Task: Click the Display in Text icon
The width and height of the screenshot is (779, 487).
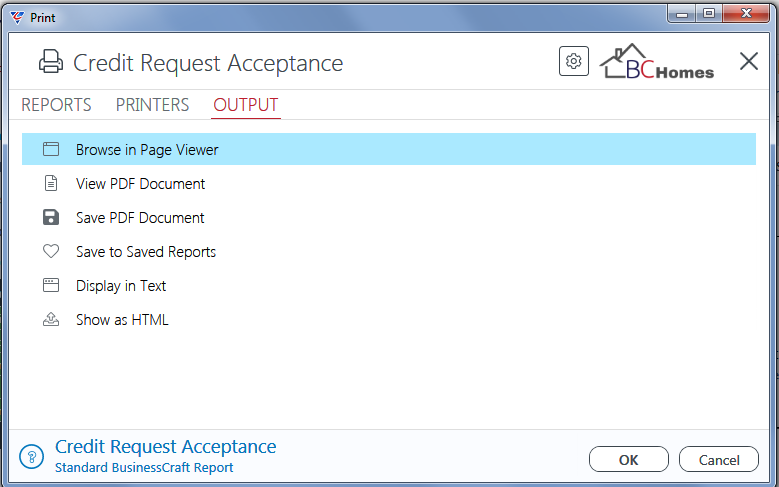Action: point(51,285)
